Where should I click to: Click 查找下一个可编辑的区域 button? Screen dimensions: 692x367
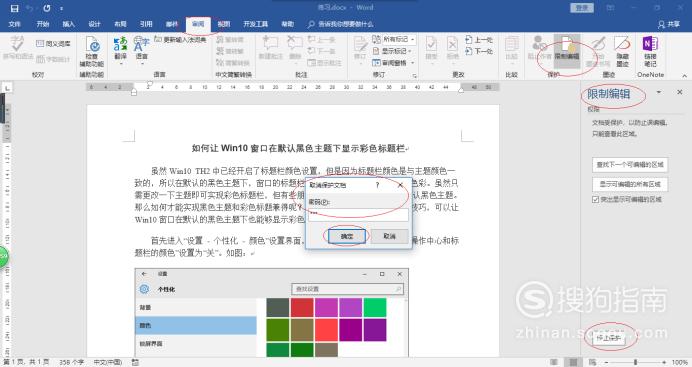pyautogui.click(x=630, y=165)
